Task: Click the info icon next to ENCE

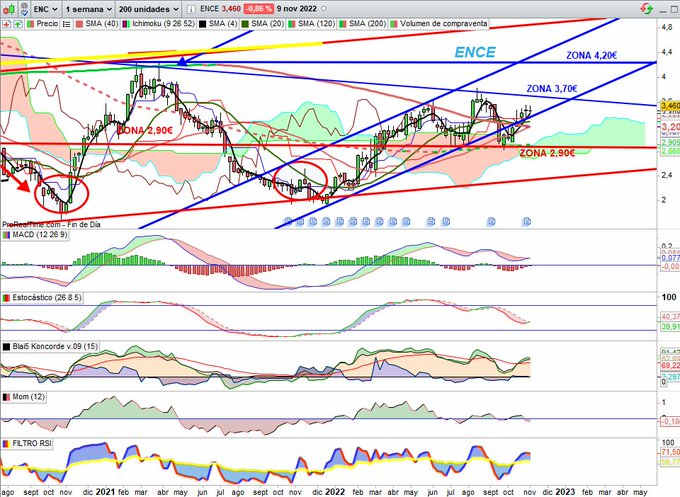Action: 190,9
